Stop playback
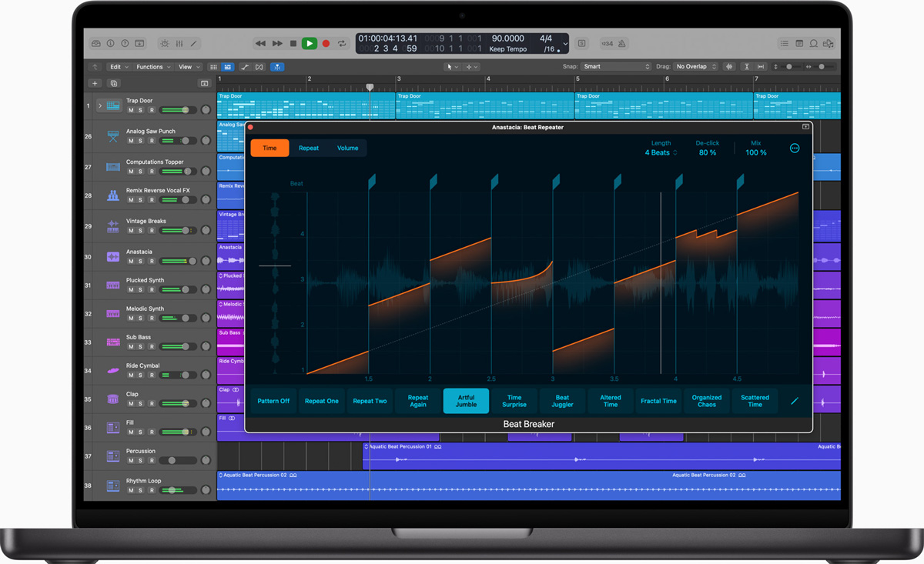This screenshot has width=924, height=564. point(293,44)
